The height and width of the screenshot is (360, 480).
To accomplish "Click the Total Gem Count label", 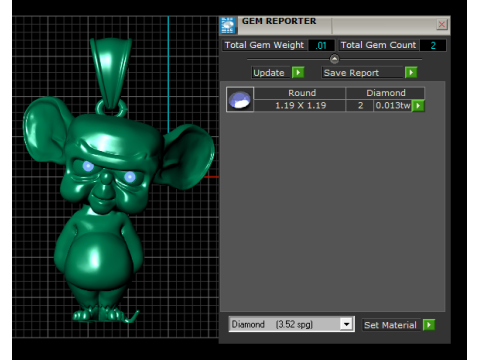I will 378,45.
